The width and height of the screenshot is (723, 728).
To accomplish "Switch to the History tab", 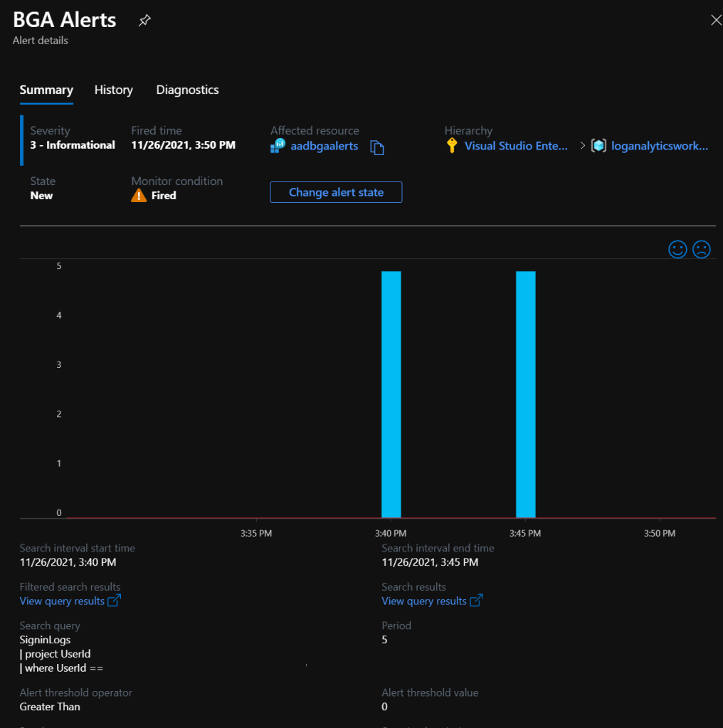I will (114, 90).
